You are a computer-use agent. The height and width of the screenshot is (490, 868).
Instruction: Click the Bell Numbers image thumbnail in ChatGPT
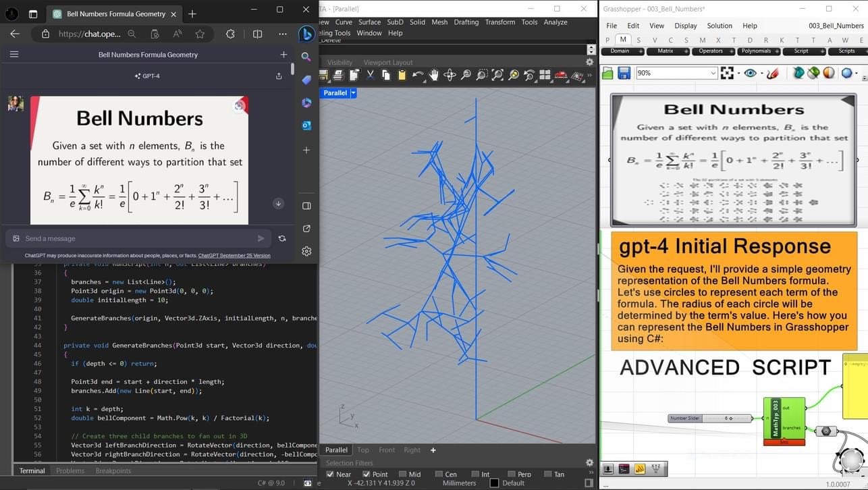point(140,161)
